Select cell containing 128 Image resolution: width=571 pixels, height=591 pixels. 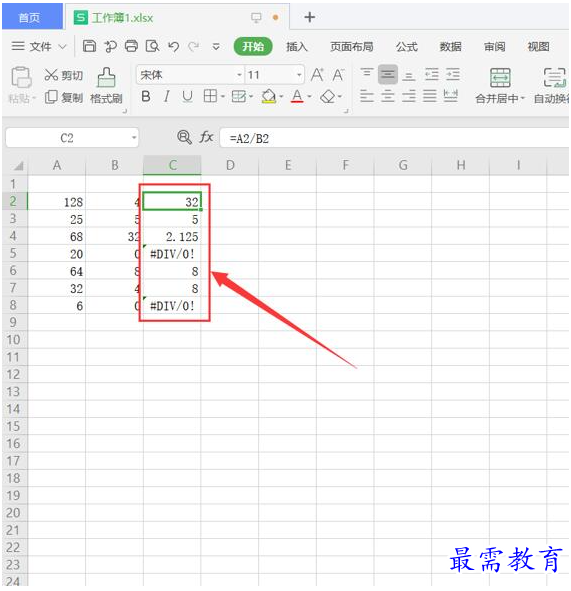coord(57,202)
